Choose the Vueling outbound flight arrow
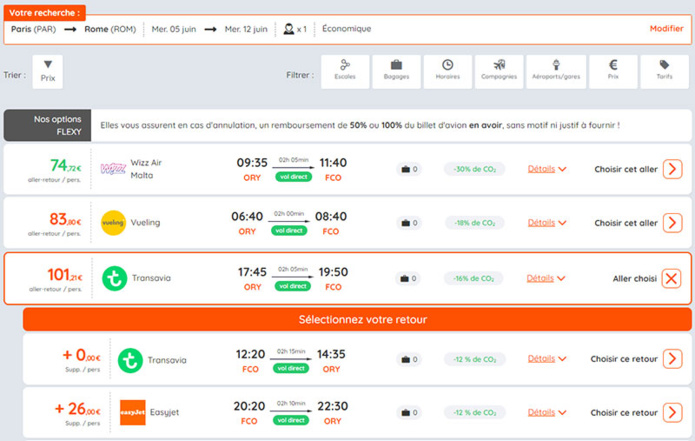This screenshot has width=695, height=441. pos(672,223)
